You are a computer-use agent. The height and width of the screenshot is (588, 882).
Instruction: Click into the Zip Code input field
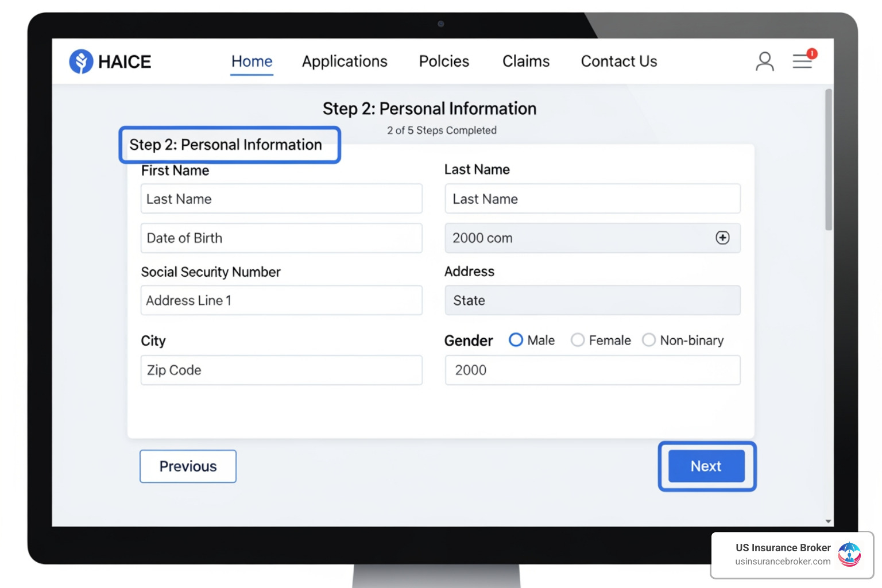(281, 370)
